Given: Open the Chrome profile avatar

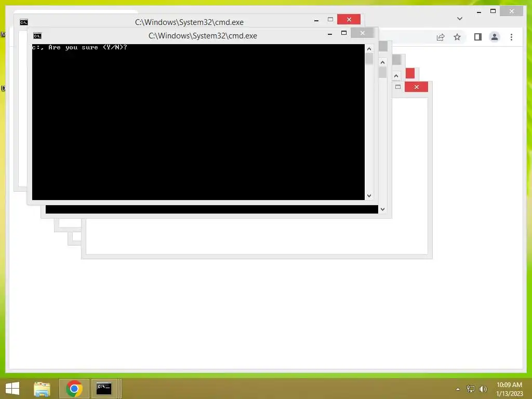Looking at the screenshot, I should [x=495, y=37].
